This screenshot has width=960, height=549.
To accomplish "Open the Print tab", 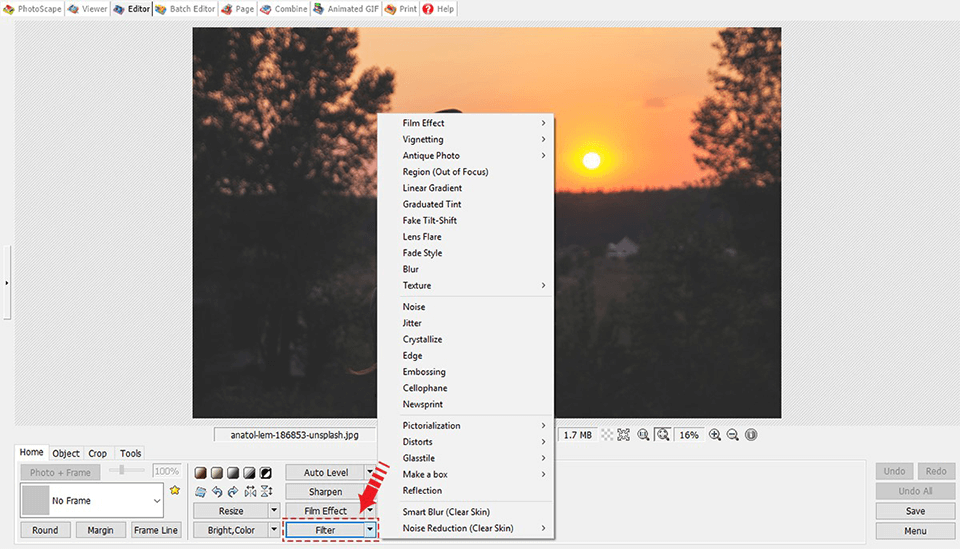I will tap(401, 9).
